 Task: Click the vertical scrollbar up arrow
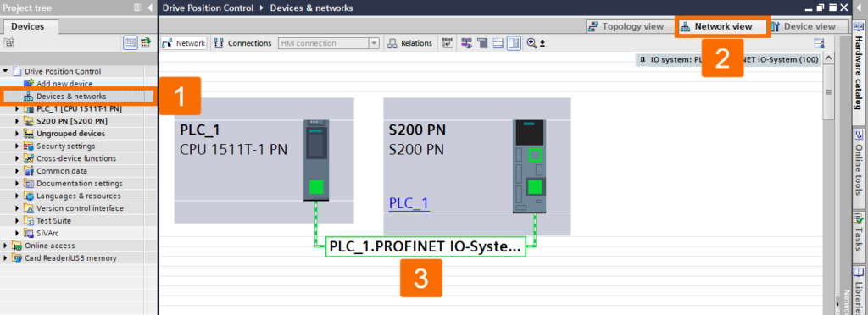pos(829,58)
